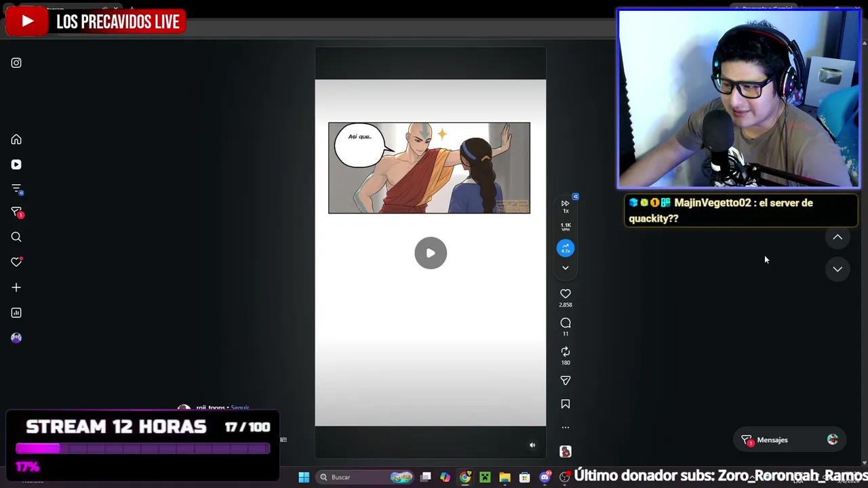Toggle the reel sound speaker icon

point(532,445)
